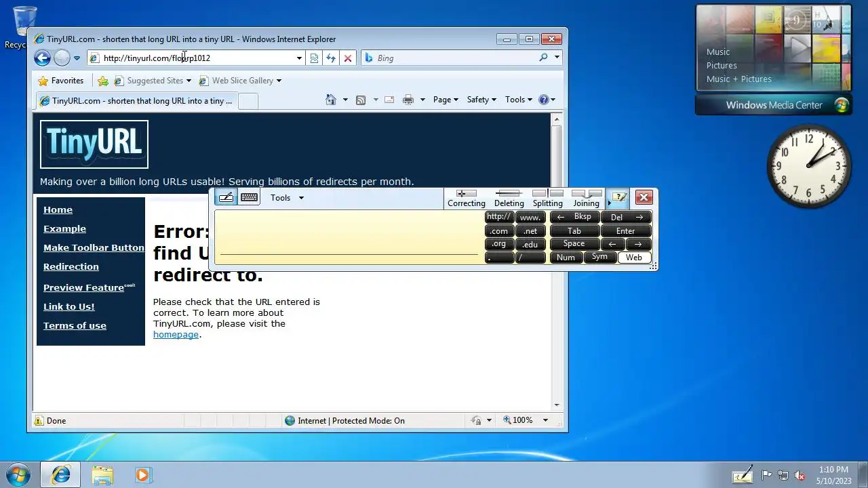Viewport: 868px width, 488px height.
Task: Open Web Slice Gallery dropdown
Action: (279, 81)
